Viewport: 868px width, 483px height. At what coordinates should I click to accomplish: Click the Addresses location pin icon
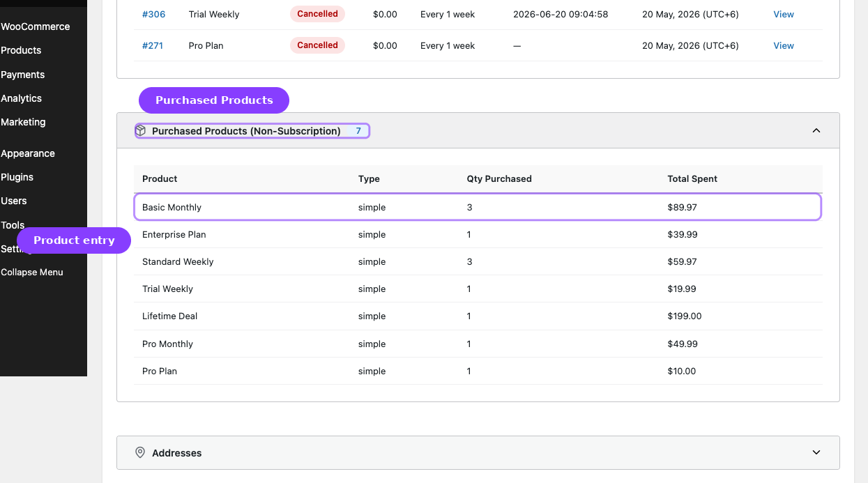[140, 452]
